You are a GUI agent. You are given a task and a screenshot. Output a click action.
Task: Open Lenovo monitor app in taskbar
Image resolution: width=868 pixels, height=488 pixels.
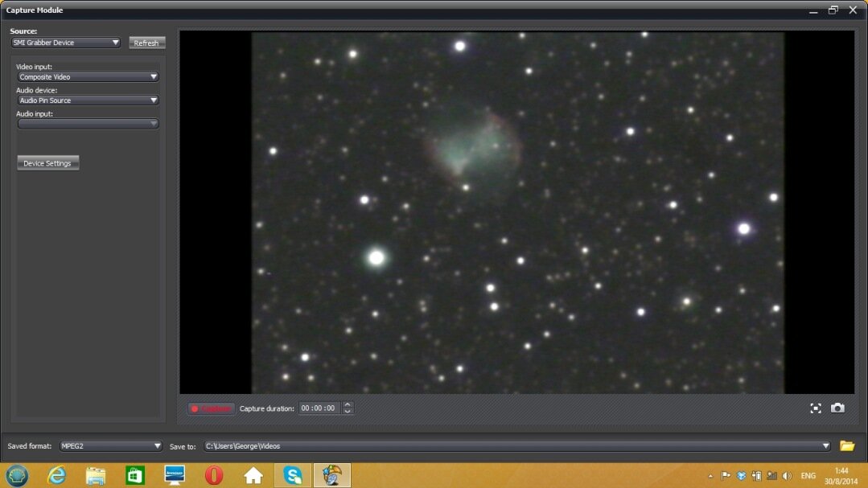tap(175, 475)
